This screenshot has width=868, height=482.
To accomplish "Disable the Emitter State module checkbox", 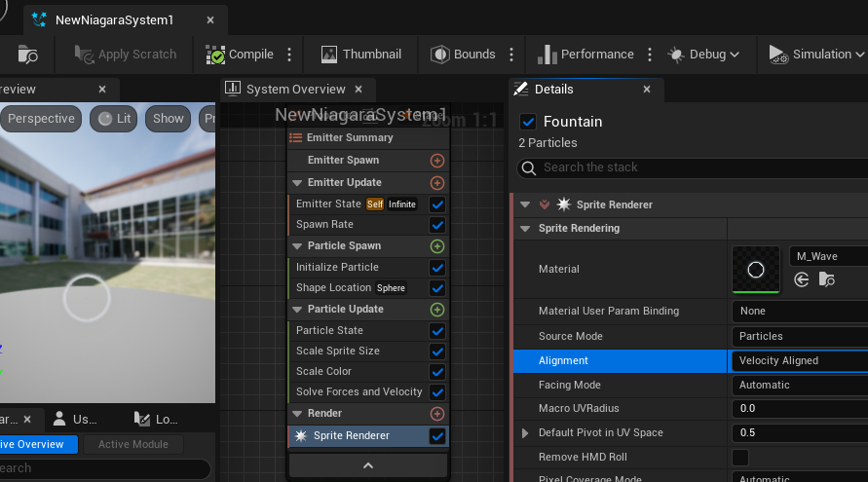I will tap(437, 204).
